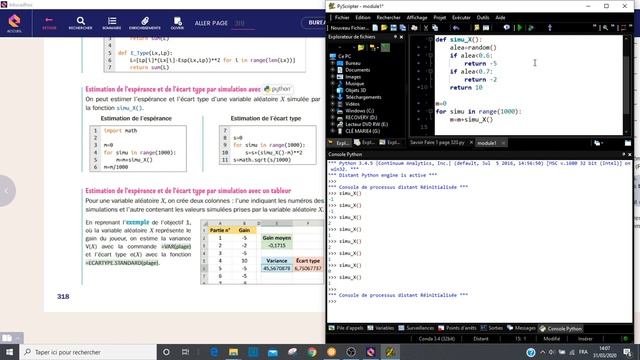Expand the Windows (C:) drive node
The image size is (640, 360).
pos(333,111)
